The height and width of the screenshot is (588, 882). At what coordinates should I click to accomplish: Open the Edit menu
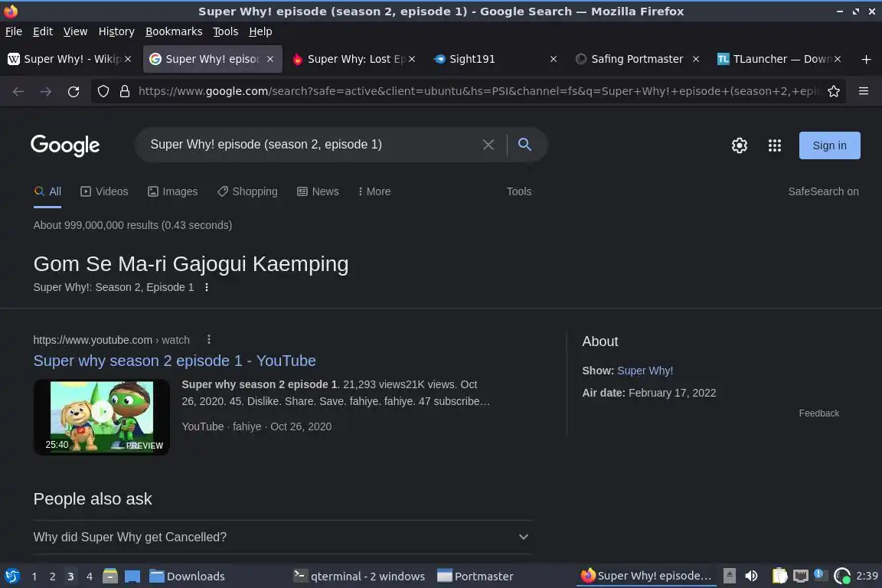(x=43, y=31)
